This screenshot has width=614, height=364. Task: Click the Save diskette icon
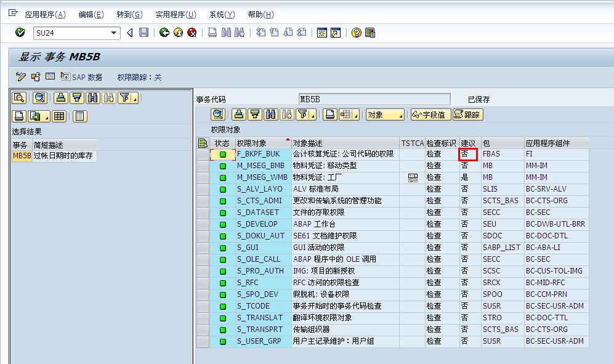coord(143,33)
